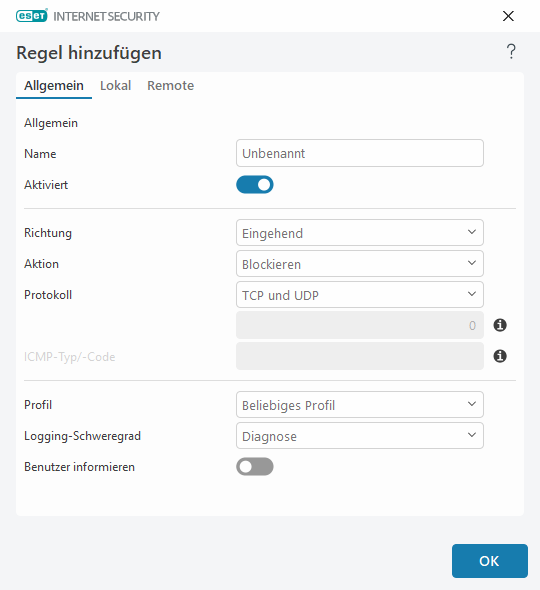The width and height of the screenshot is (540, 590).
Task: Click the Logging-Schweregrad label
Action: 82,436
